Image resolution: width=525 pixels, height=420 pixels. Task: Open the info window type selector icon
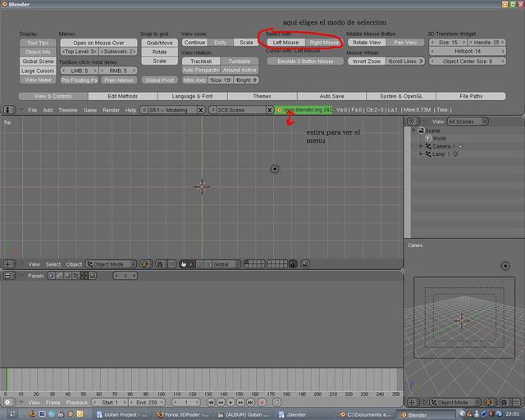tap(9, 110)
